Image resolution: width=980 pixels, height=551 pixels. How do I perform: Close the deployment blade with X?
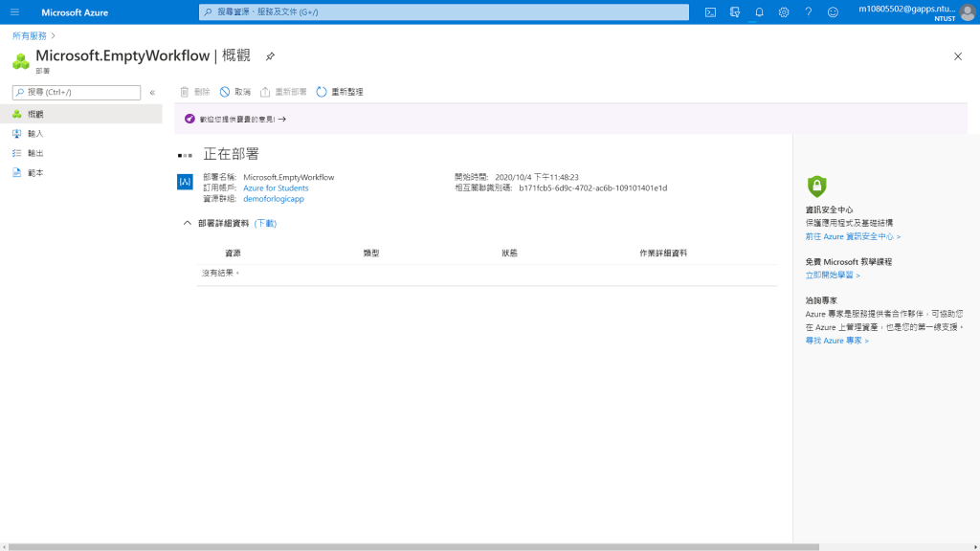tap(957, 56)
